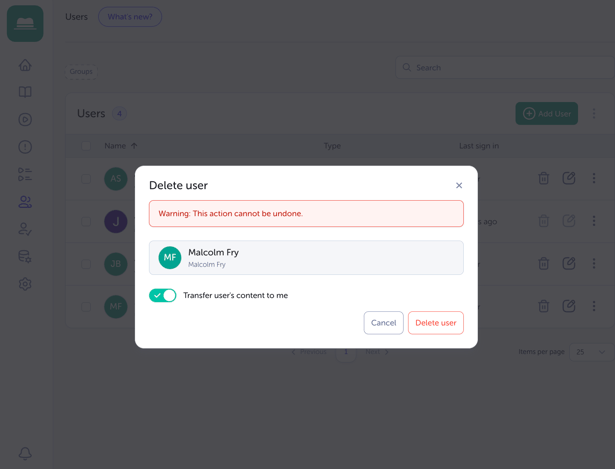Open the gear settings icon in the sidebar

tap(25, 284)
